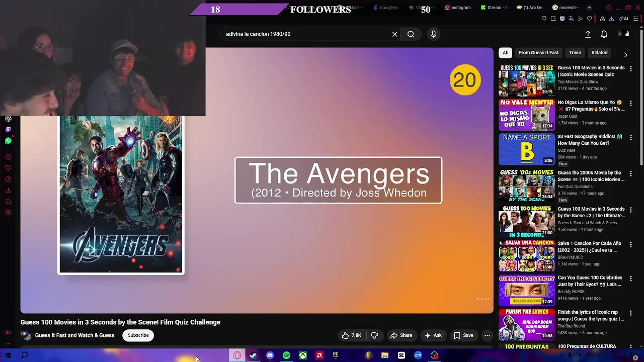
Task: Open a new browser tab with plus
Action: coord(589,8)
